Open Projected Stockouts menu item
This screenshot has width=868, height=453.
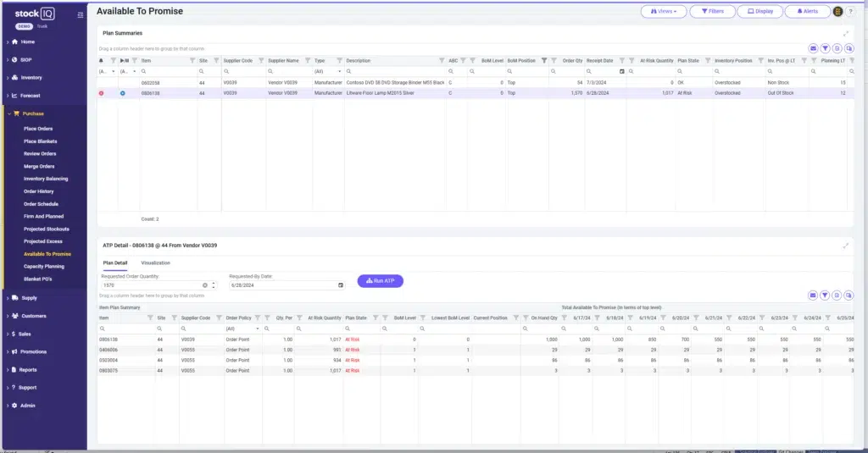pos(47,229)
